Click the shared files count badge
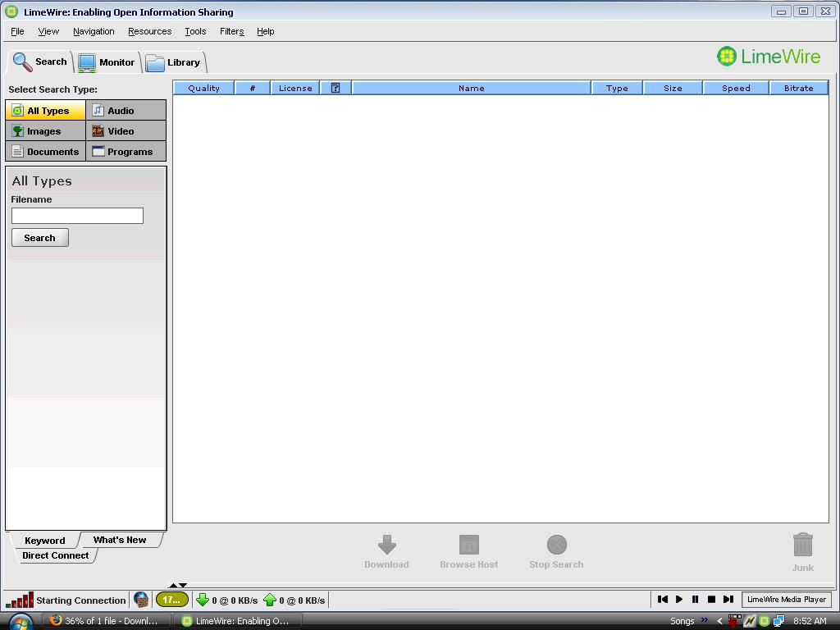The width and height of the screenshot is (840, 630). [171, 600]
